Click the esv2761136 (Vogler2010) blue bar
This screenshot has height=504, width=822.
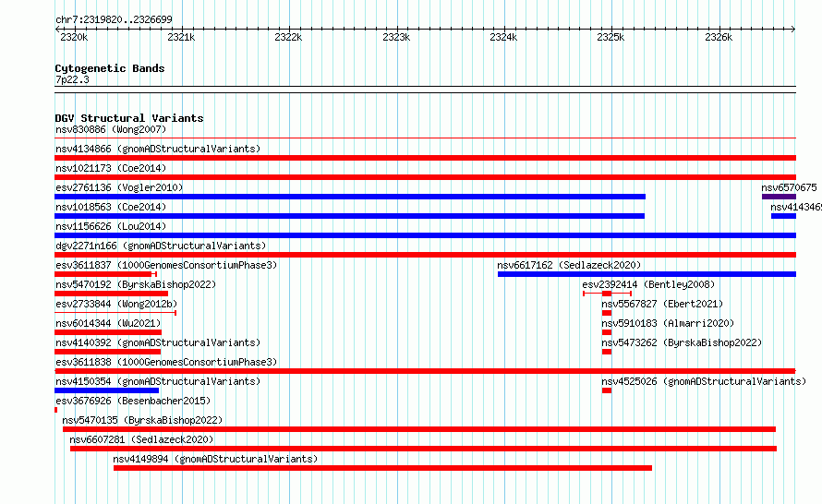(350, 197)
